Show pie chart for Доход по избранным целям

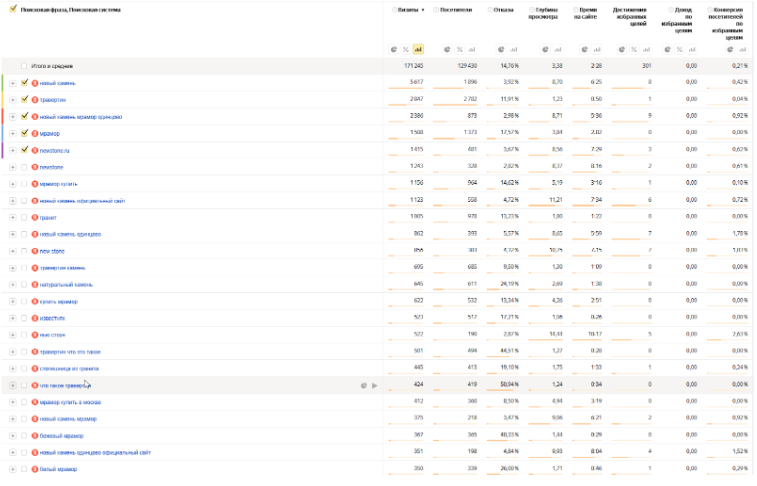click(x=667, y=49)
